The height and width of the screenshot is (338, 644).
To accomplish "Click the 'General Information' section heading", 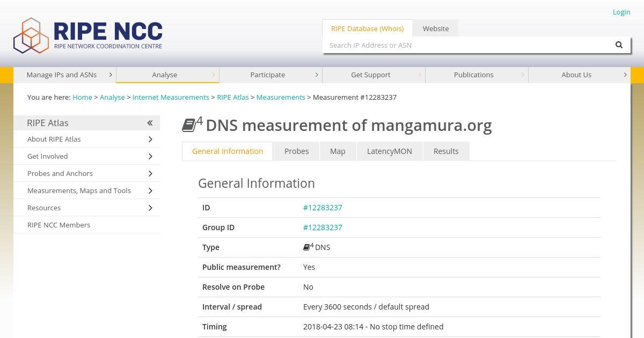I will click(x=257, y=183).
